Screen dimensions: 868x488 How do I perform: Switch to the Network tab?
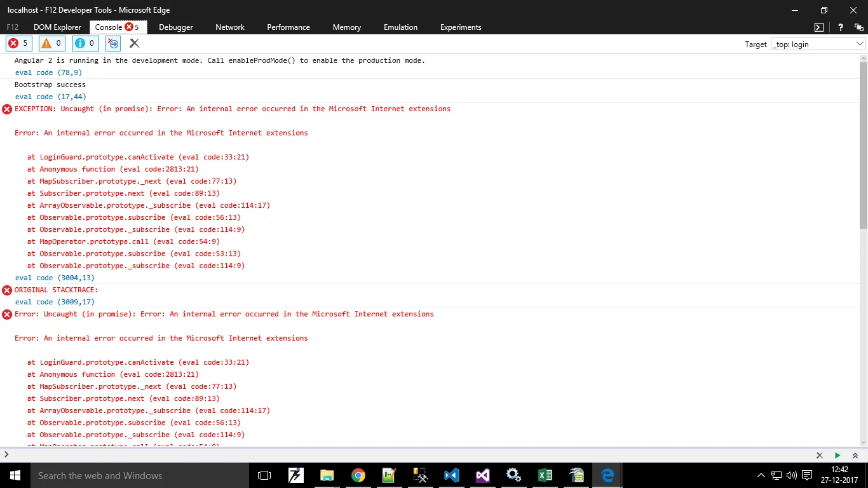230,27
